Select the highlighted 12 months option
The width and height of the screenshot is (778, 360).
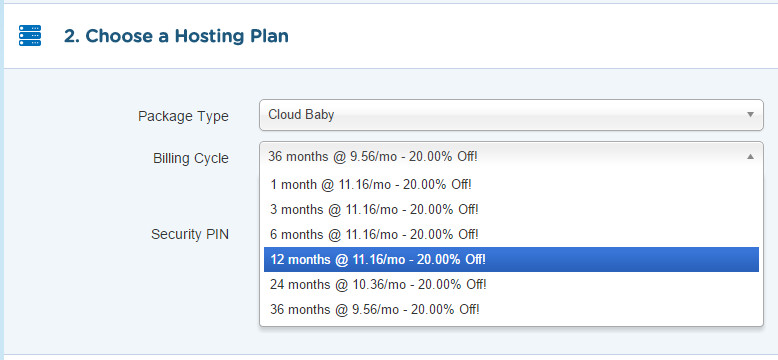511,259
